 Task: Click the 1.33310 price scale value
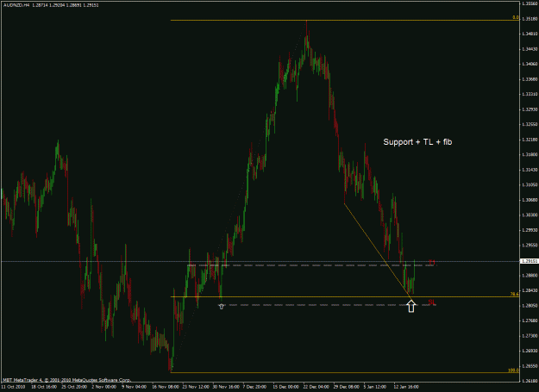click(x=530, y=94)
